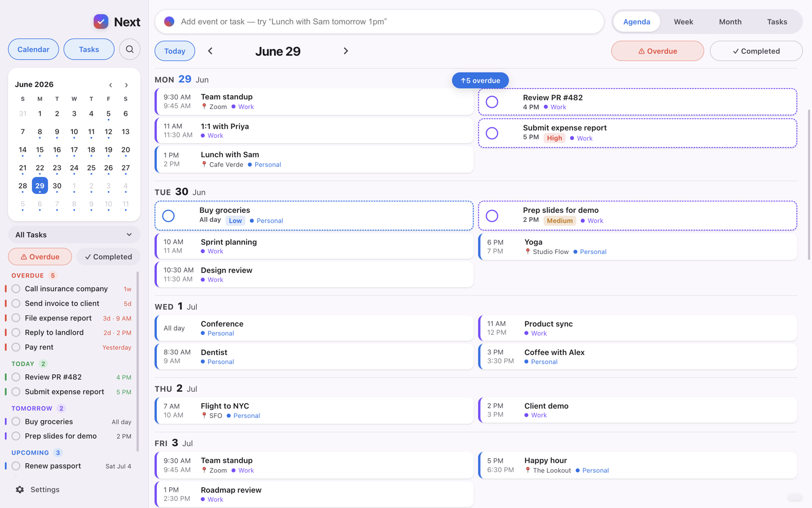Click the High priority tag

(x=555, y=138)
